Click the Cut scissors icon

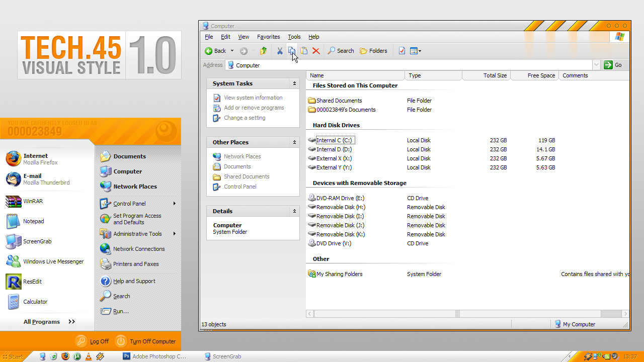point(280,51)
